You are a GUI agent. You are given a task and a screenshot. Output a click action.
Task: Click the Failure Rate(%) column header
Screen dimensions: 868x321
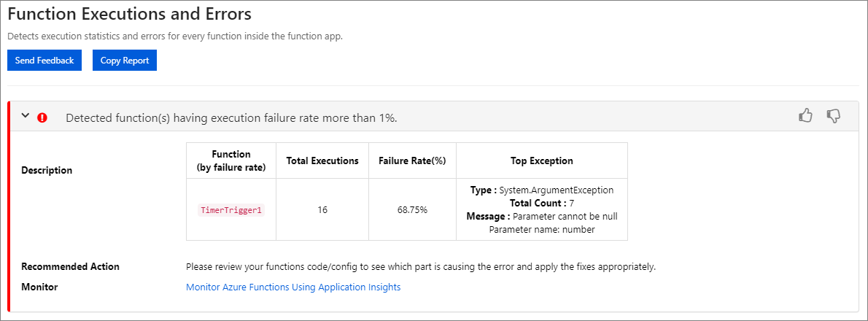[412, 160]
